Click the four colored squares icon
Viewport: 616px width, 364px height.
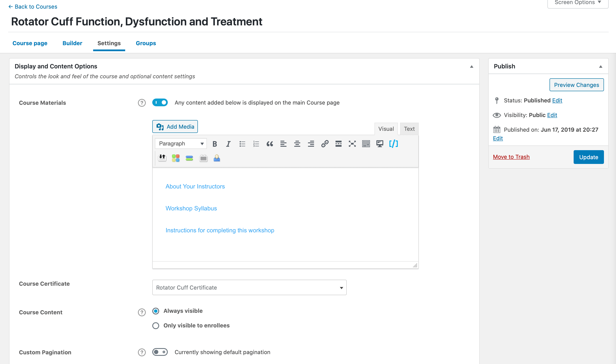[176, 158]
